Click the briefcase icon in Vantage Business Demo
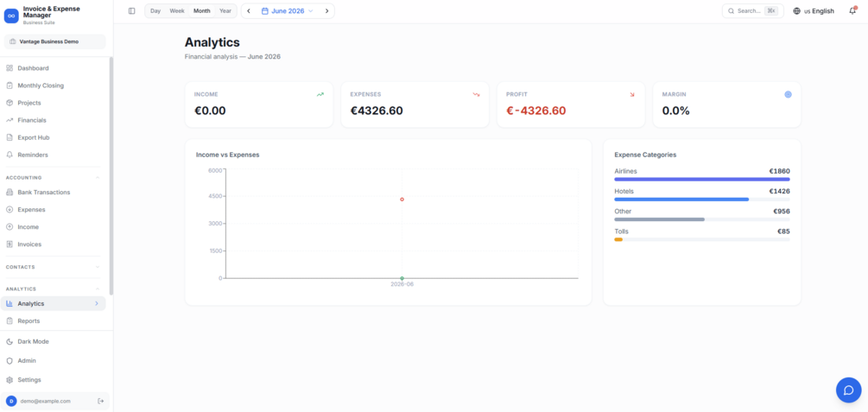This screenshot has height=412, width=868. click(13, 41)
